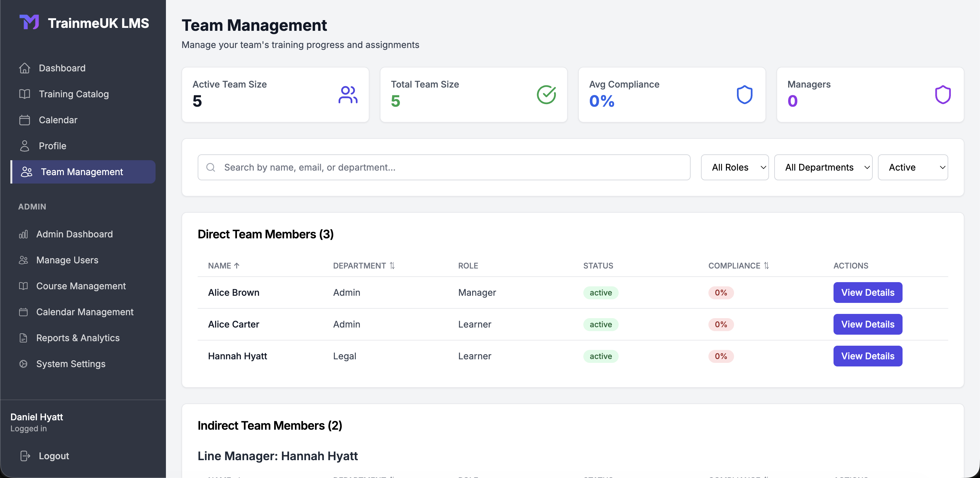
Task: Click the Training Catalog book icon
Action: 24,94
